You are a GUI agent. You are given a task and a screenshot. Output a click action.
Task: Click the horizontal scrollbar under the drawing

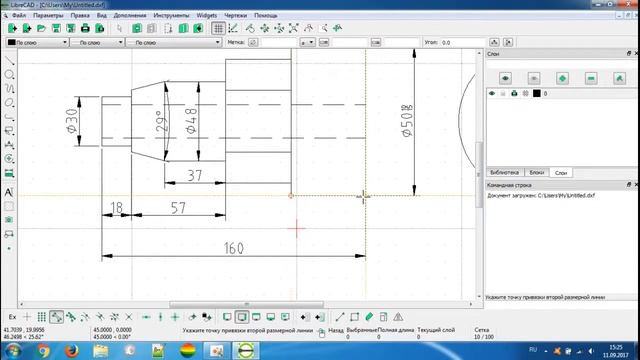246,304
